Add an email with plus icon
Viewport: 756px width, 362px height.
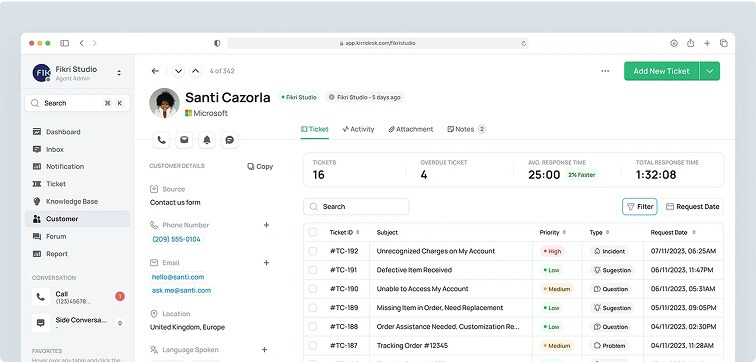[x=266, y=262]
